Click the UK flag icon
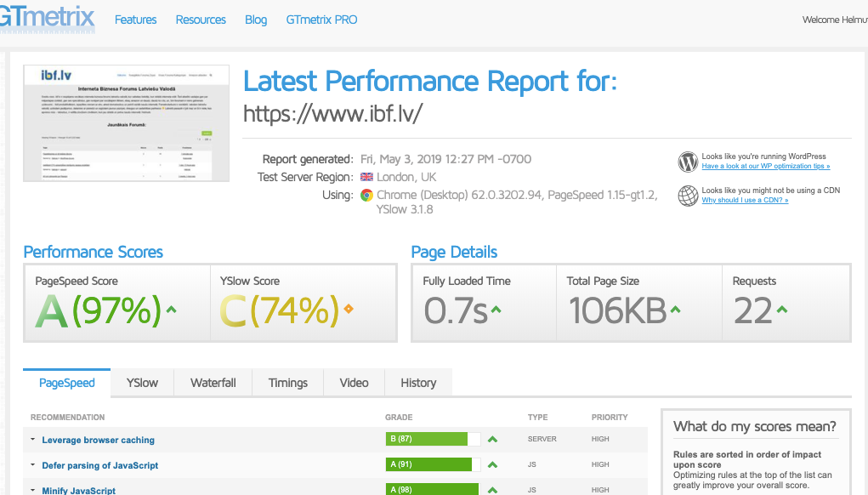Viewport: 868px width, 495px height. pos(366,177)
